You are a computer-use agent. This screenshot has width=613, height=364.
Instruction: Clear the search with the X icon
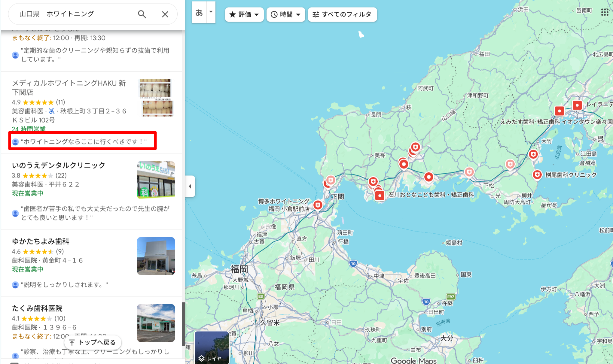165,14
